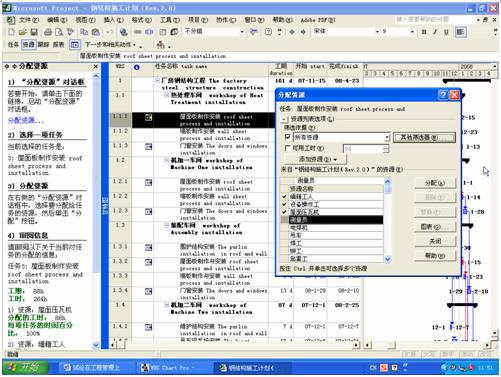Click the 图表 button in dialog
The height and width of the screenshot is (377, 501).
click(435, 227)
